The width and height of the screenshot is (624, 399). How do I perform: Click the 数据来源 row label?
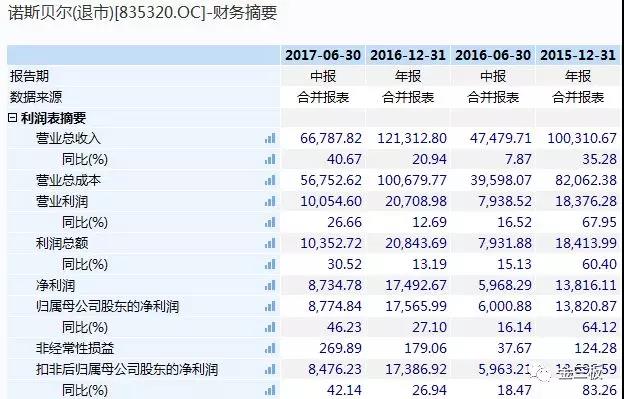click(36, 97)
